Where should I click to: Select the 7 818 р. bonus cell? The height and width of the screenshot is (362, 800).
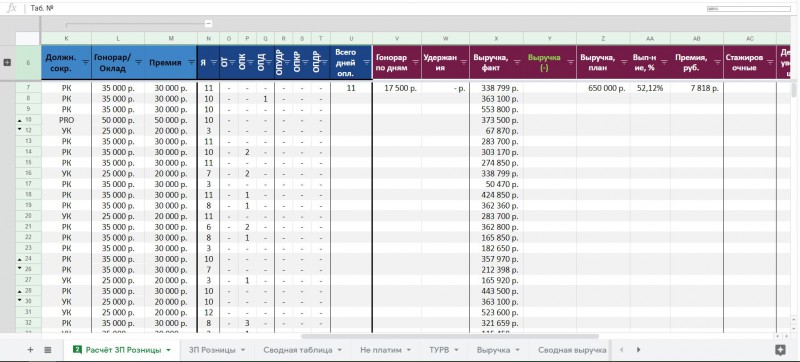[697, 88]
